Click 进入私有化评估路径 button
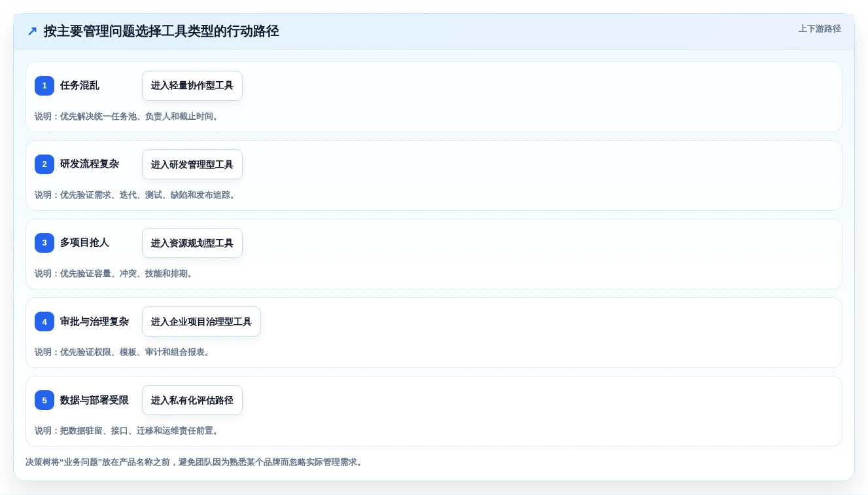The height and width of the screenshot is (495, 868). [x=192, y=400]
